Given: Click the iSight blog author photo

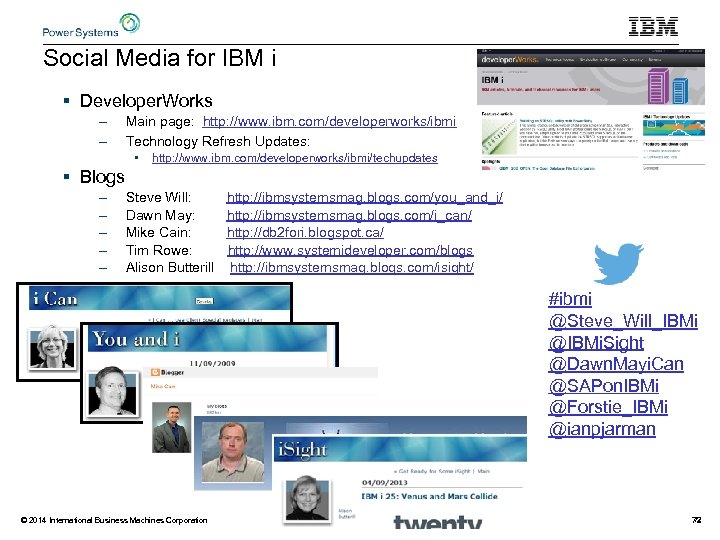Looking at the screenshot, I should point(307,500).
